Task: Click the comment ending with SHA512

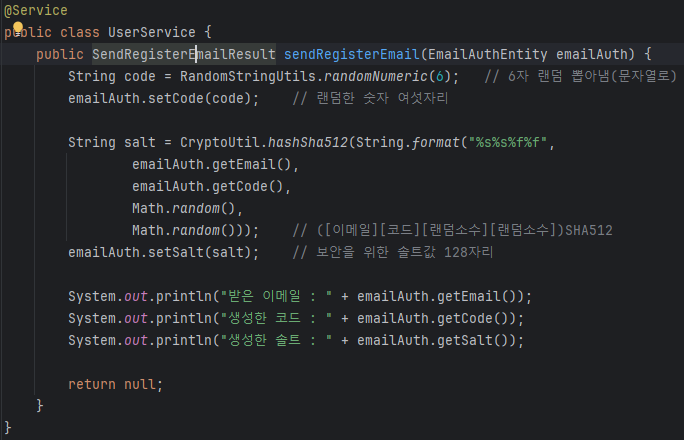Action: pos(452,231)
